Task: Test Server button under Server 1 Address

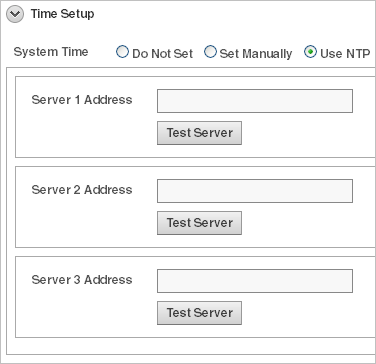Action: click(199, 133)
